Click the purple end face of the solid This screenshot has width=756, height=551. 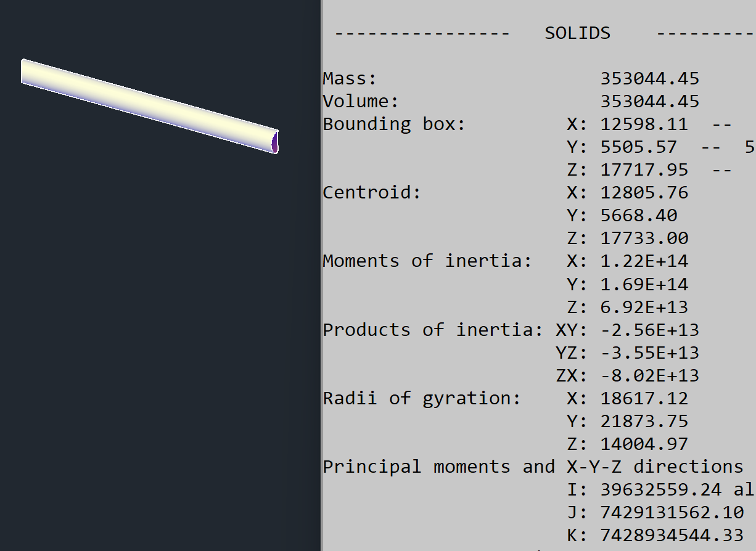tap(274, 142)
